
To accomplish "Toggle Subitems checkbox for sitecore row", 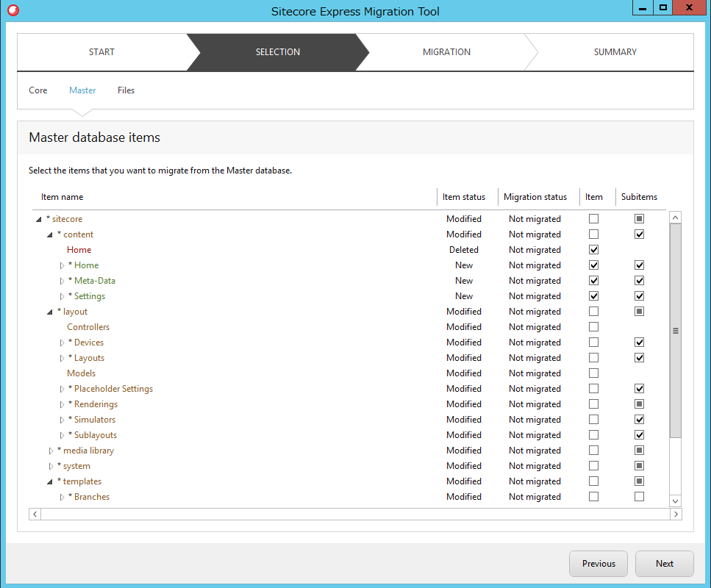I will pos(640,219).
